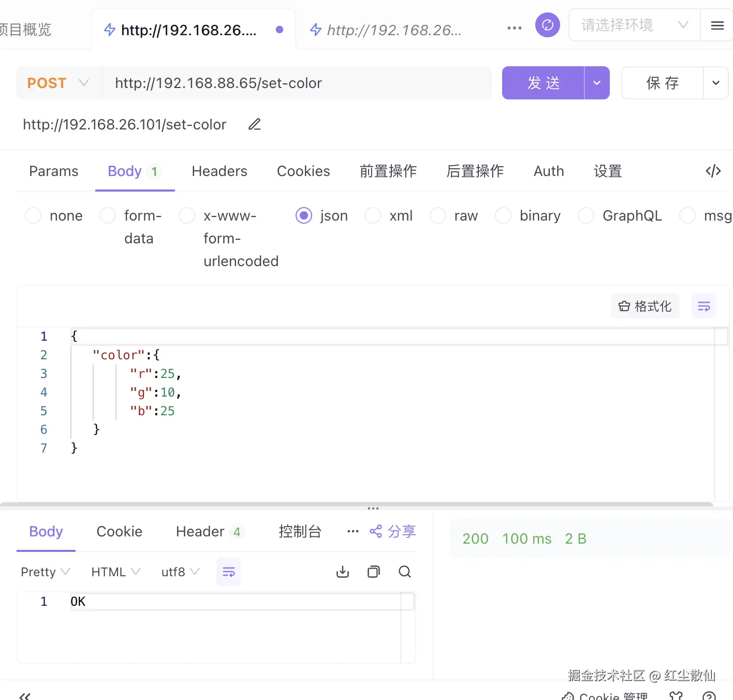Toggle word wrap in response viewer
Viewport: 733px width, 700px height.
pos(229,572)
